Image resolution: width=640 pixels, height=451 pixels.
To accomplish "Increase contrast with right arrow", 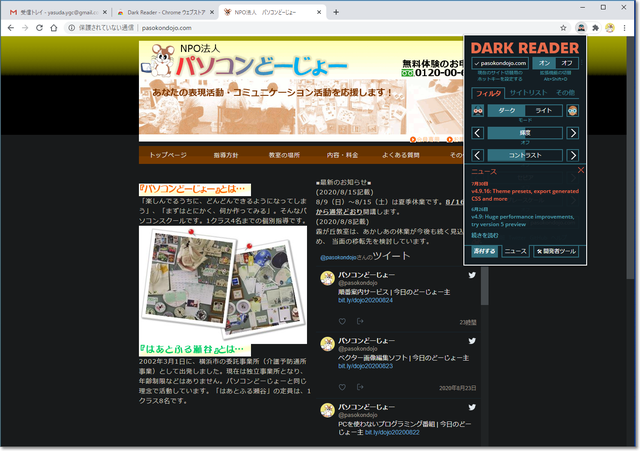I will [573, 155].
